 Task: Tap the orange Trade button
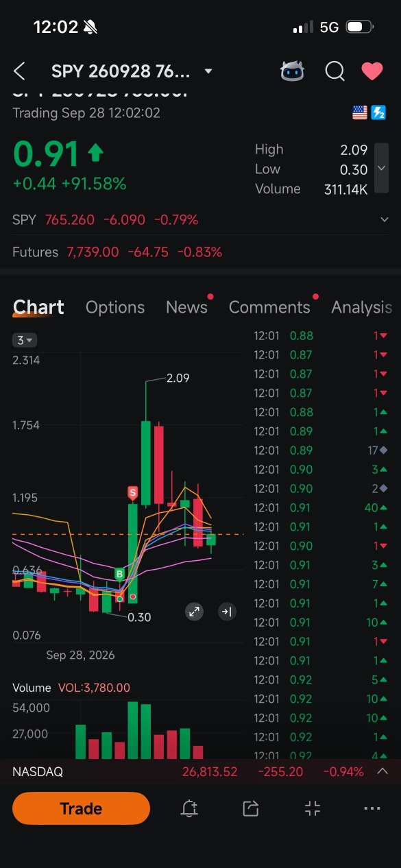pyautogui.click(x=81, y=808)
